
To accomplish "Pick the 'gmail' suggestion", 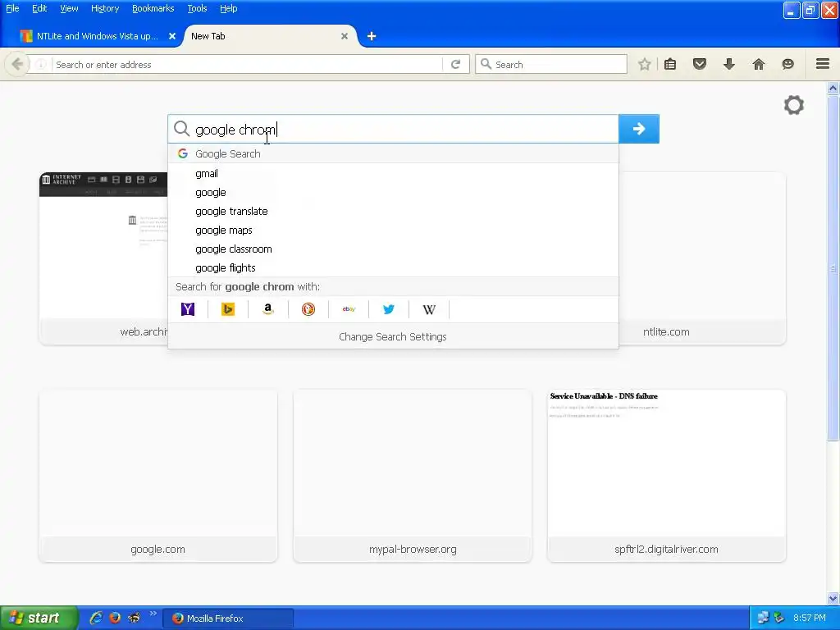I will pos(393,174).
